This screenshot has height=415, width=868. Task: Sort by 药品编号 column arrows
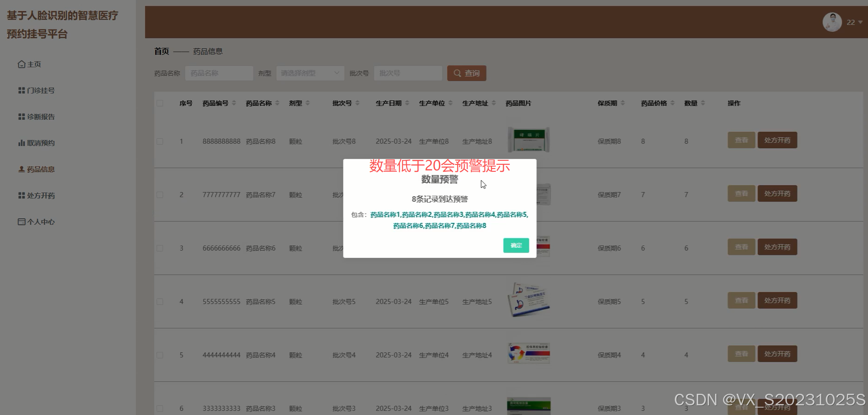click(234, 103)
